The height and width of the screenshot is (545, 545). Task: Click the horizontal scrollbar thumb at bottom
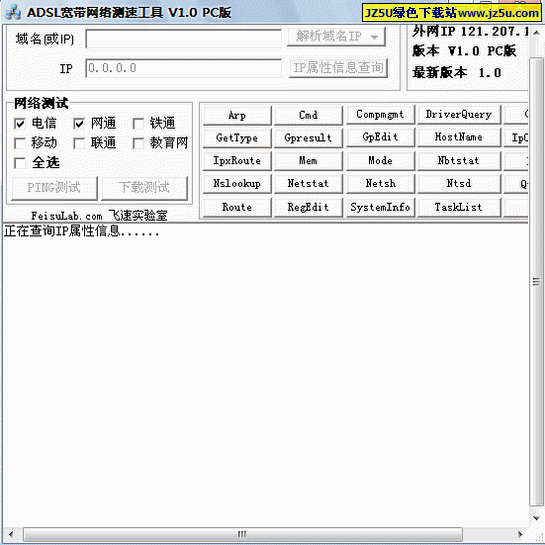[243, 534]
